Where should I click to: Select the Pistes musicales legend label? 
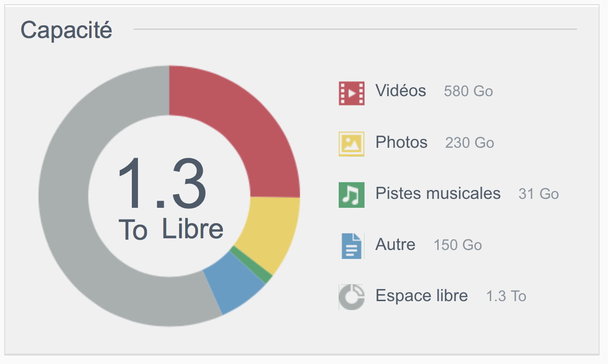(x=438, y=193)
